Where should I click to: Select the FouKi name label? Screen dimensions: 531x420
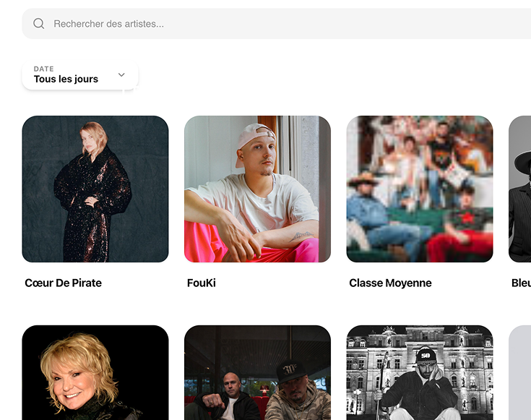[x=201, y=283]
